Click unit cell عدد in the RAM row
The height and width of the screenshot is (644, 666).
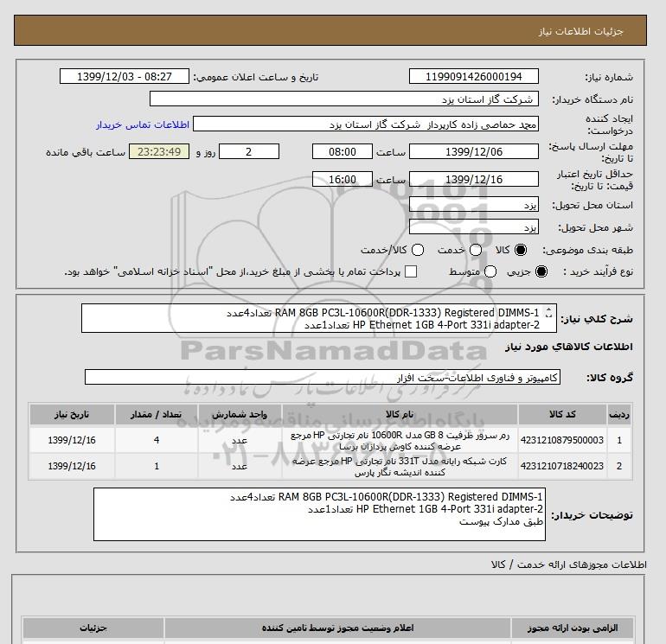pos(240,440)
